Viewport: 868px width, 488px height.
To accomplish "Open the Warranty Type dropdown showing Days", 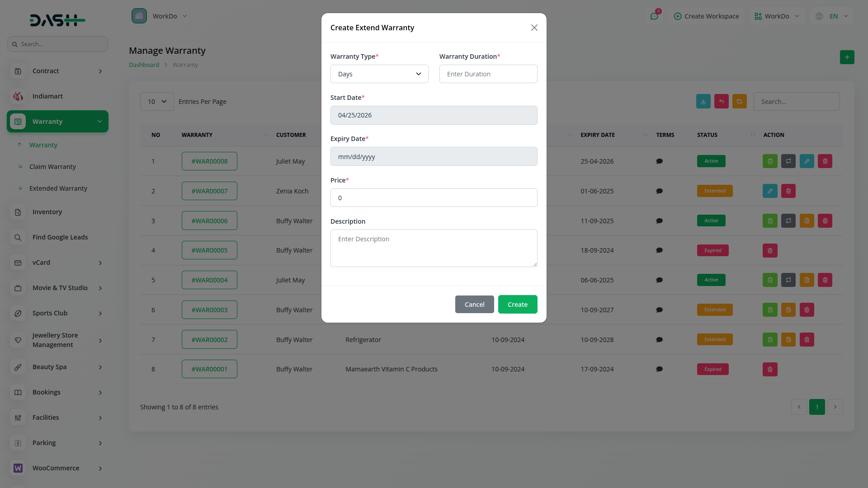I will (x=379, y=74).
